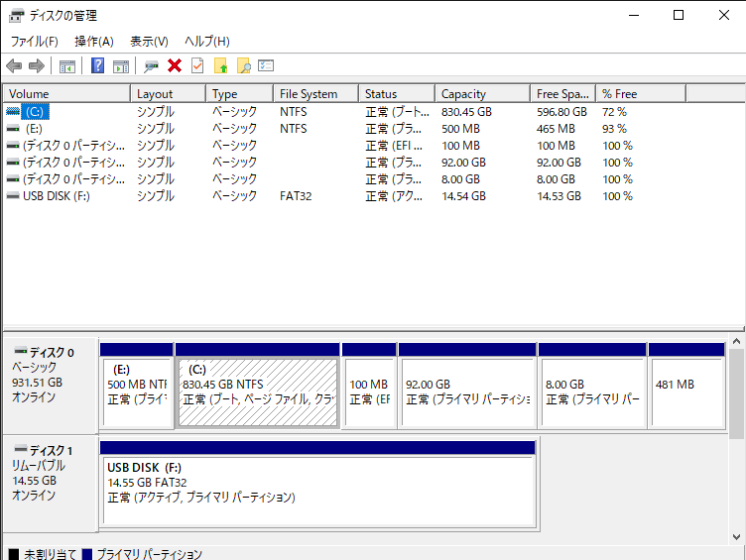The height and width of the screenshot is (560, 746).
Task: Open the ファイル(F) menu
Action: click(x=35, y=42)
